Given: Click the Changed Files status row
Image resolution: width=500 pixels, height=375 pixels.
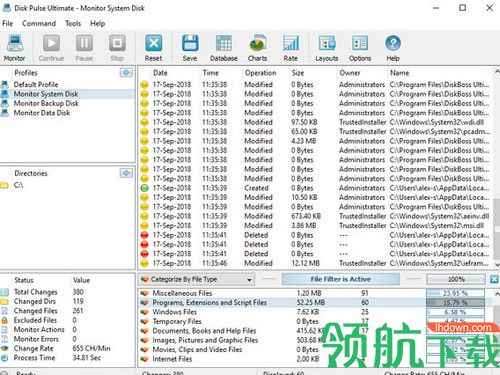Looking at the screenshot, I should pos(68,311).
